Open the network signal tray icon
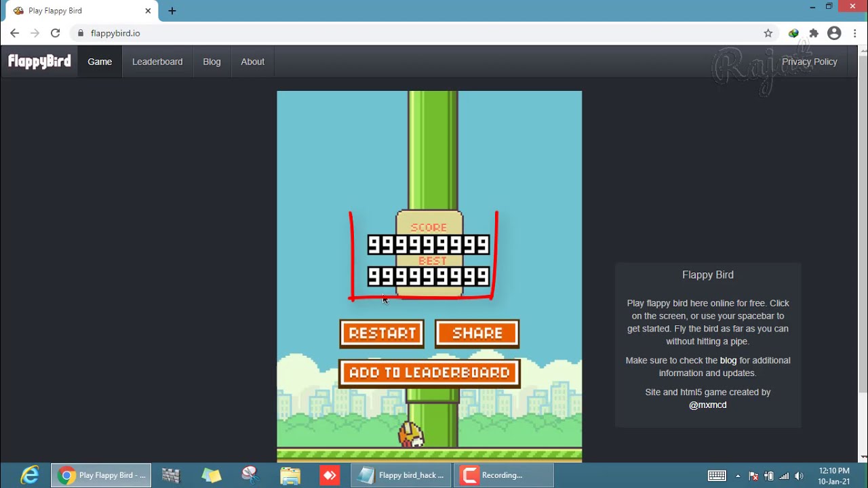 pos(784,476)
